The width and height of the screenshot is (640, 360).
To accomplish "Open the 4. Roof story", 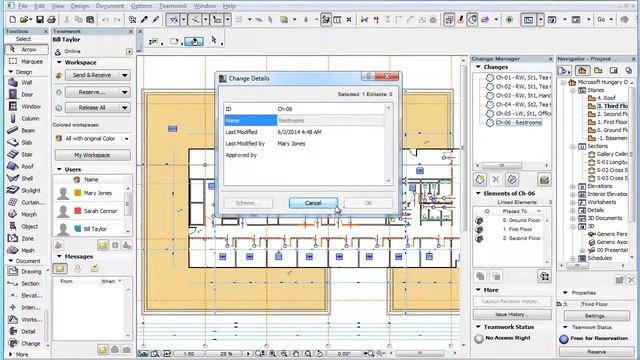I will click(x=606, y=98).
